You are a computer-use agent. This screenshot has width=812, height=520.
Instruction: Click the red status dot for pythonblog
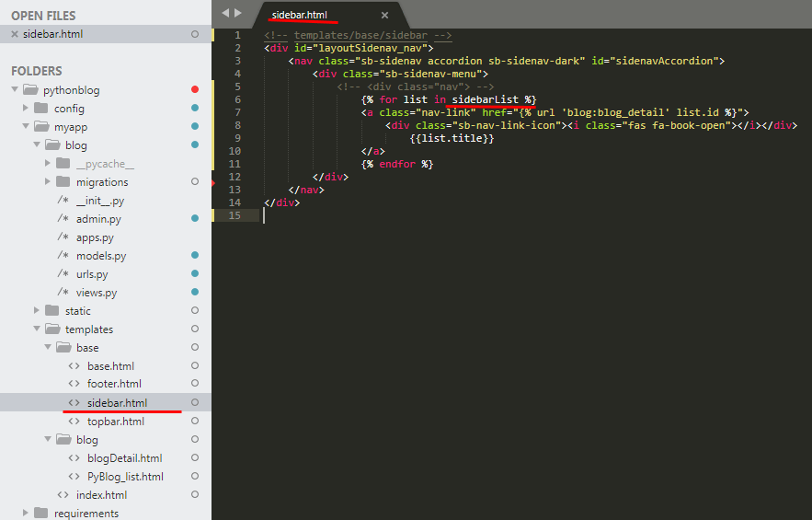[195, 89]
